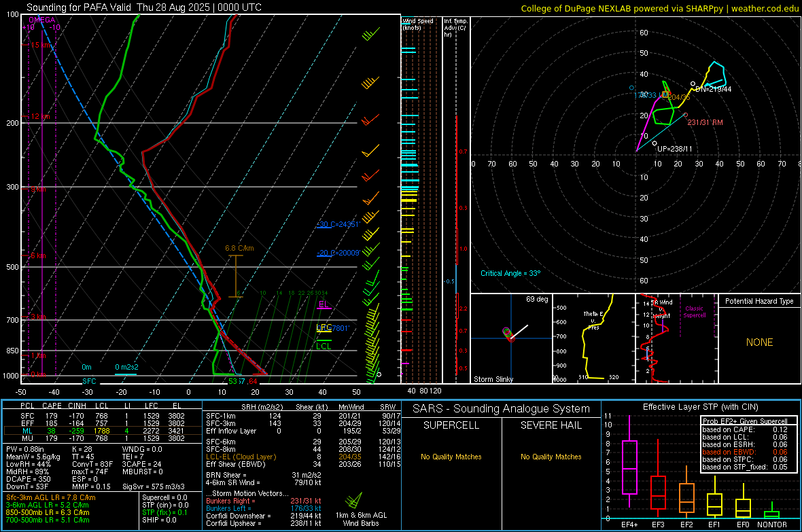Click No Quality Matches under SUPERCELL

point(451,457)
